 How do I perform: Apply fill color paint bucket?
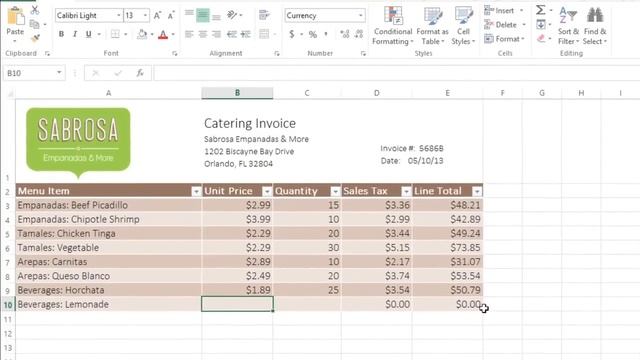pos(142,34)
